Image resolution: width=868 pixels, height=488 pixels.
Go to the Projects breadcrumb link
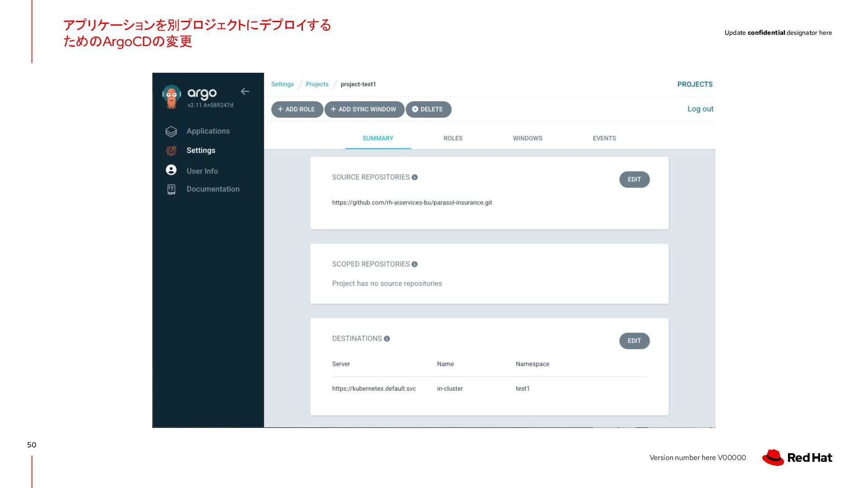[x=317, y=84]
